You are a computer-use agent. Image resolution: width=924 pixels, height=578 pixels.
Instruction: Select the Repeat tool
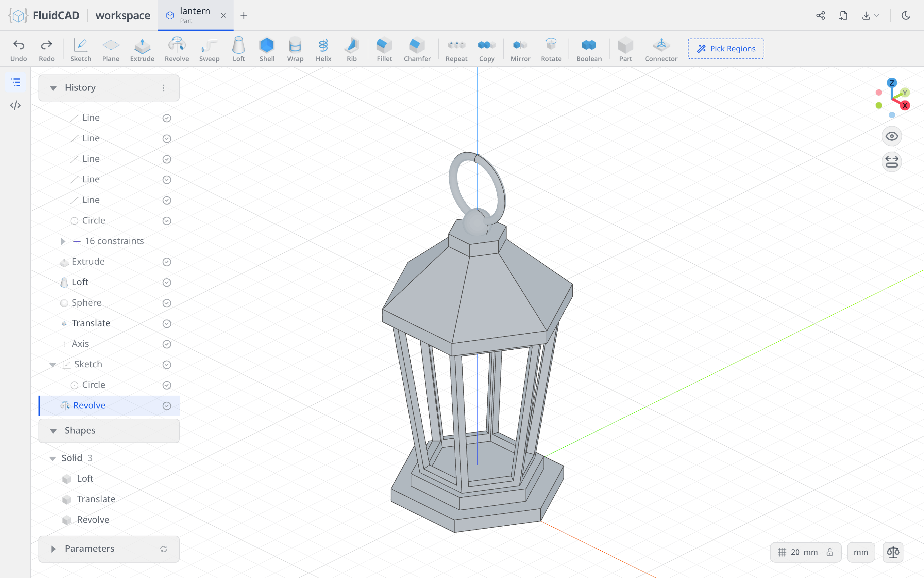tap(456, 49)
